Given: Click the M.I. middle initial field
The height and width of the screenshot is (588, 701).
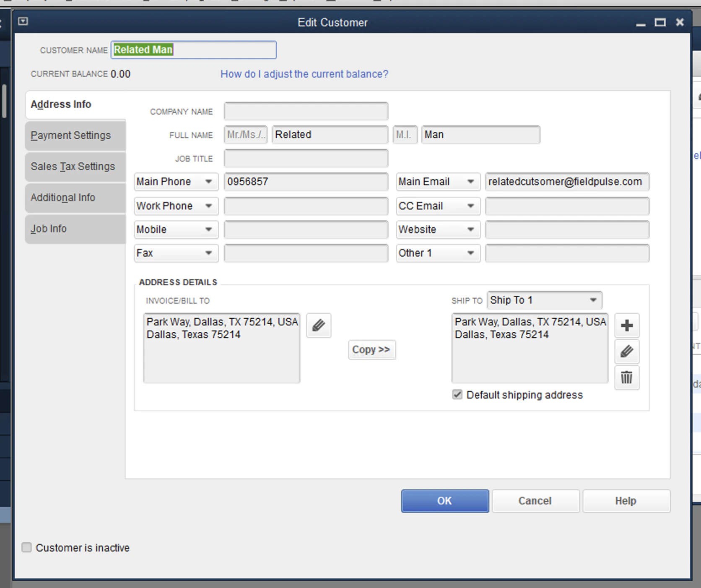Looking at the screenshot, I should pos(405,135).
